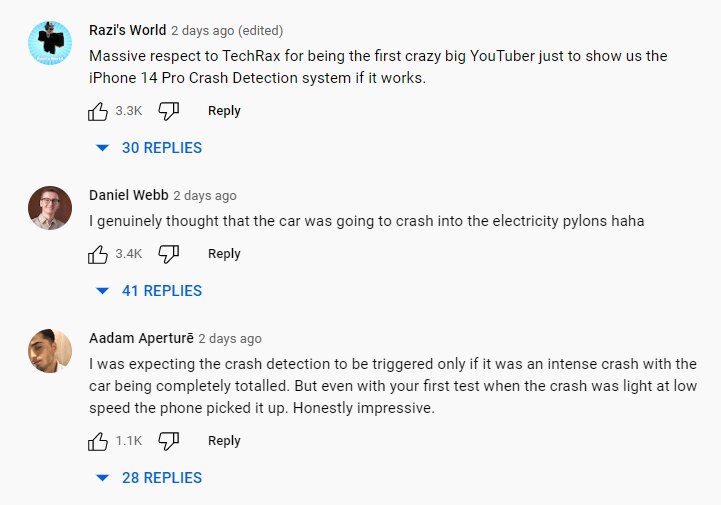Viewport: 721px width, 505px height.
Task: Visit Razi's World channel name link
Action: [x=127, y=30]
